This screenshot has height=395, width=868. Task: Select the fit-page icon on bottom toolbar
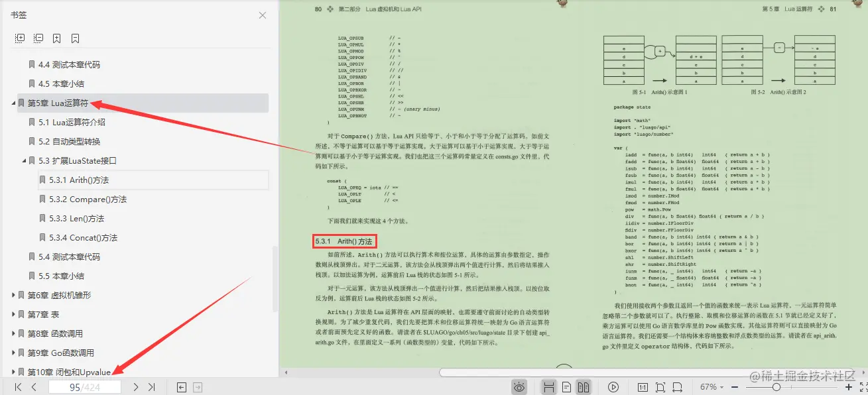point(660,386)
